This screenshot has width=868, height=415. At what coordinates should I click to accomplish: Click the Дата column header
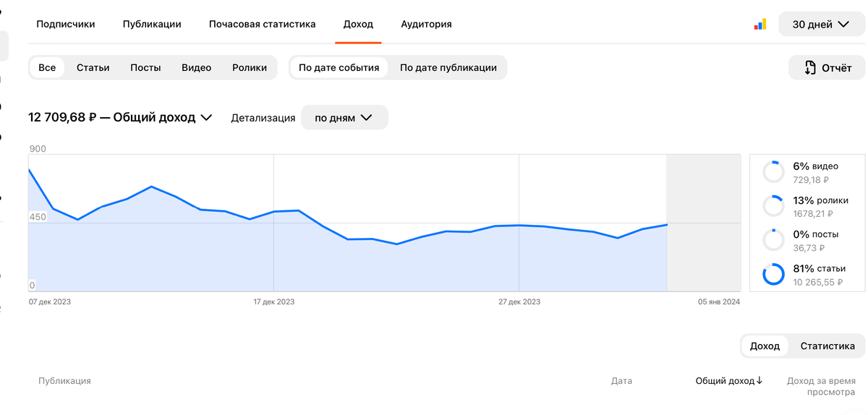[x=621, y=380]
